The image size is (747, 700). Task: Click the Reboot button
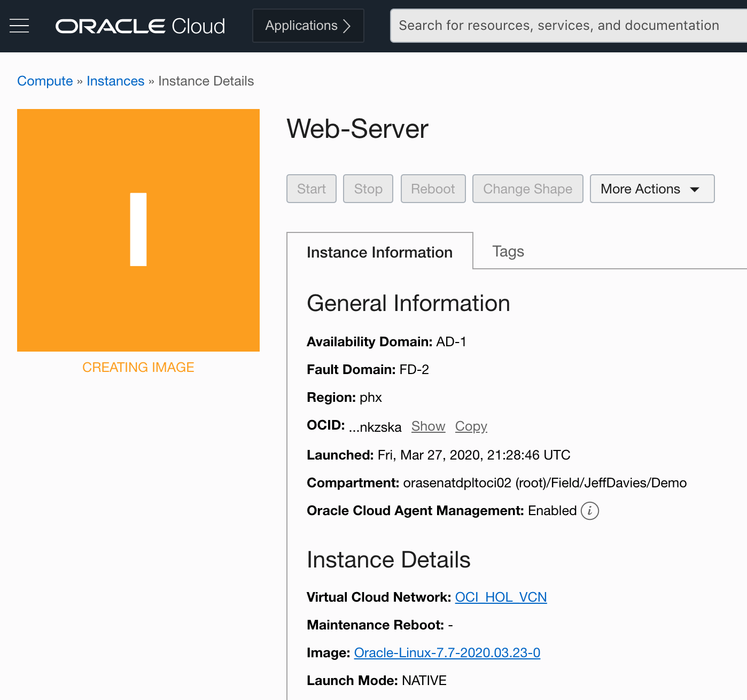pyautogui.click(x=433, y=189)
